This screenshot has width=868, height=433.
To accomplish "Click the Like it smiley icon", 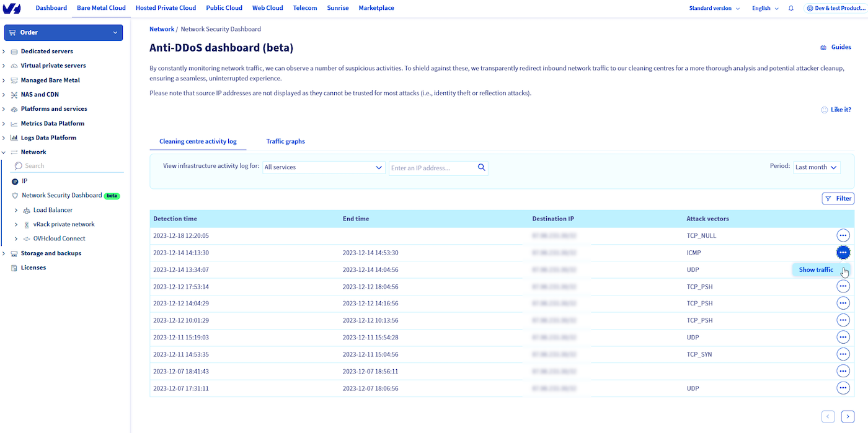I will point(824,110).
